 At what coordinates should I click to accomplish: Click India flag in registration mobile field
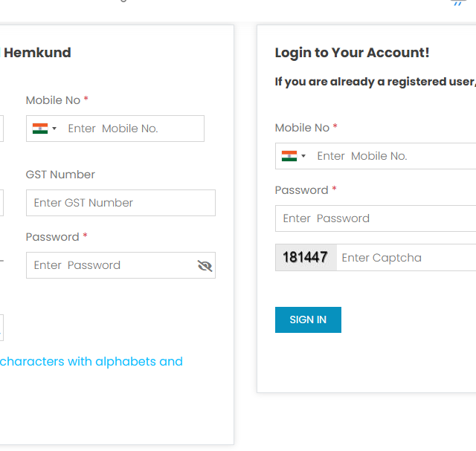pyautogui.click(x=40, y=129)
